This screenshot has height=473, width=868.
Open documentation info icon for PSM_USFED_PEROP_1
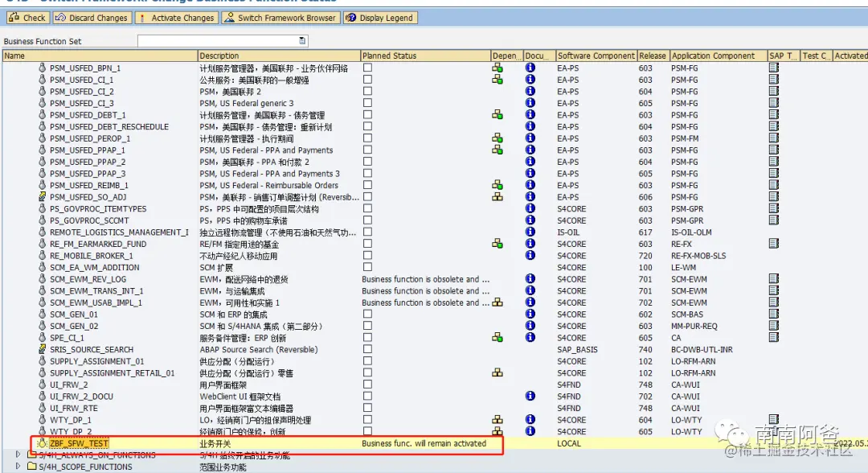click(530, 138)
